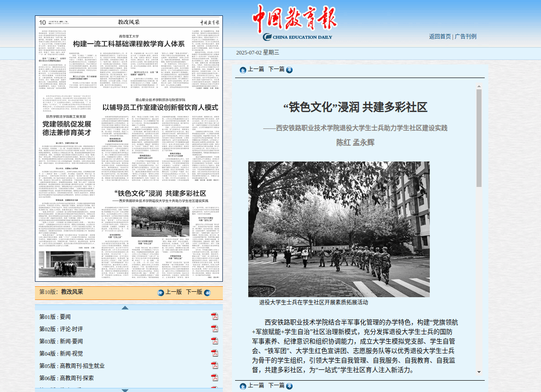This screenshot has height=392, width=541.
Task: Download the PDF for 第02版 评论·时评
Action: tap(215, 329)
